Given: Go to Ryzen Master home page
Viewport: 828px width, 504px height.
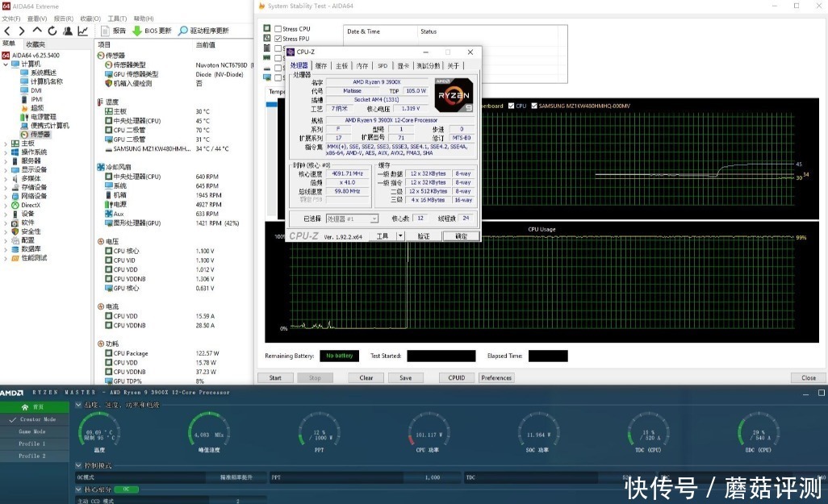Looking at the screenshot, I should 32,407.
